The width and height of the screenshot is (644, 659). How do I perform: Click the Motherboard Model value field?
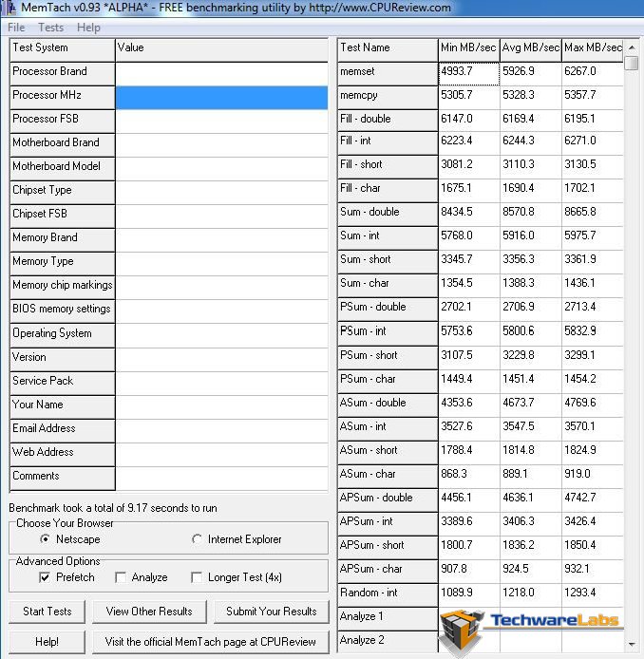221,169
